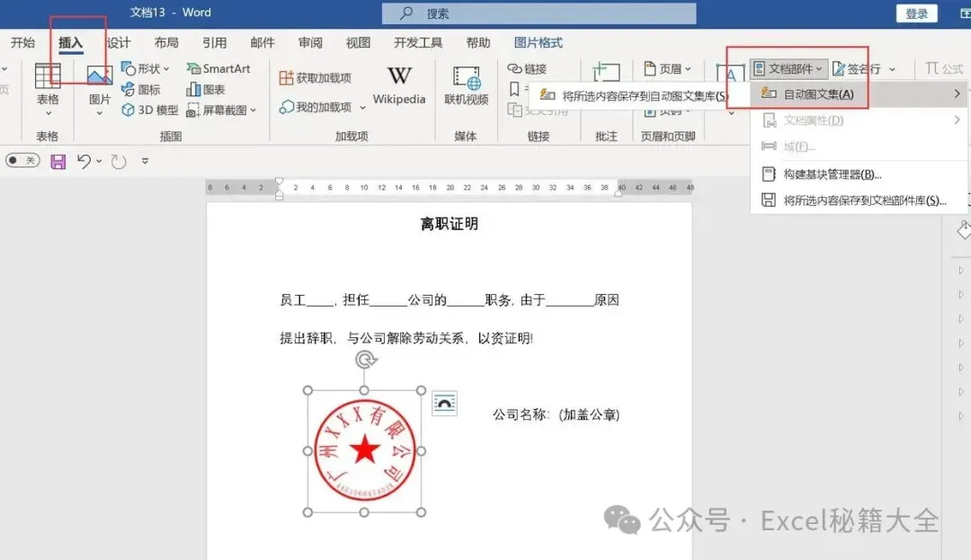Click the Undo arrow
The width and height of the screenshot is (971, 560).
(84, 162)
